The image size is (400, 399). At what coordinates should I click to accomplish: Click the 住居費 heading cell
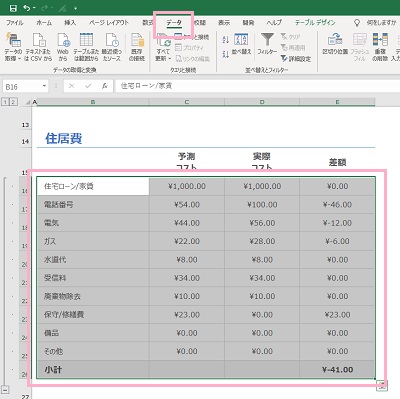64,138
